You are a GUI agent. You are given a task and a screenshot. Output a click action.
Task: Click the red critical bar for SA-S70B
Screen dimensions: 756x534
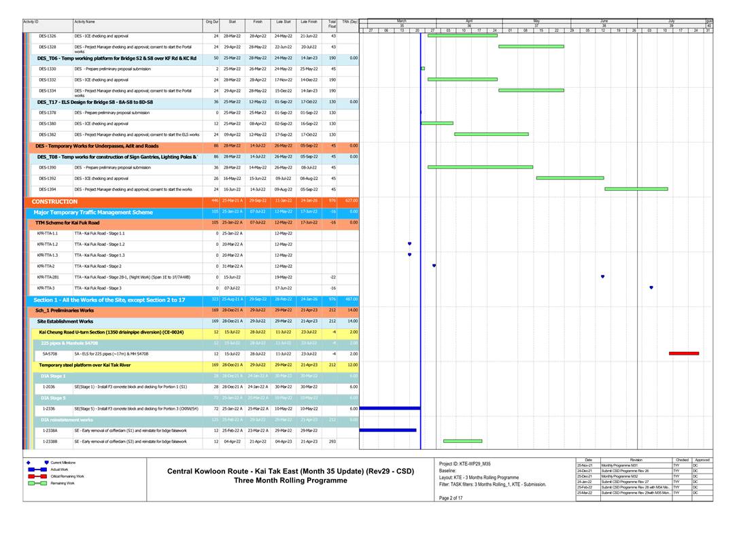pos(683,354)
